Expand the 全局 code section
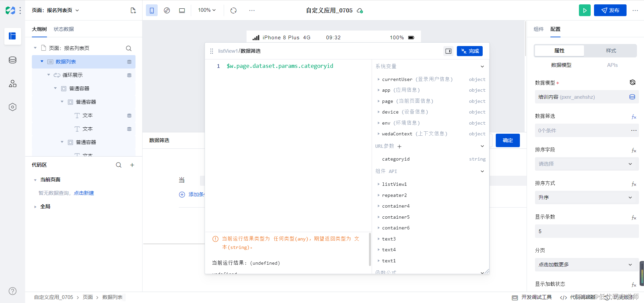644x303 pixels. click(35, 207)
